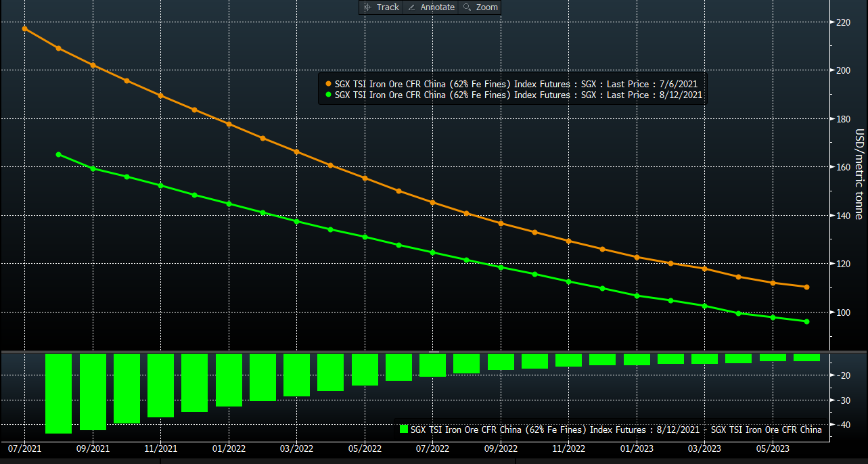Click the 05/2023 x-axis date label
The image size is (868, 464).
pos(772,448)
